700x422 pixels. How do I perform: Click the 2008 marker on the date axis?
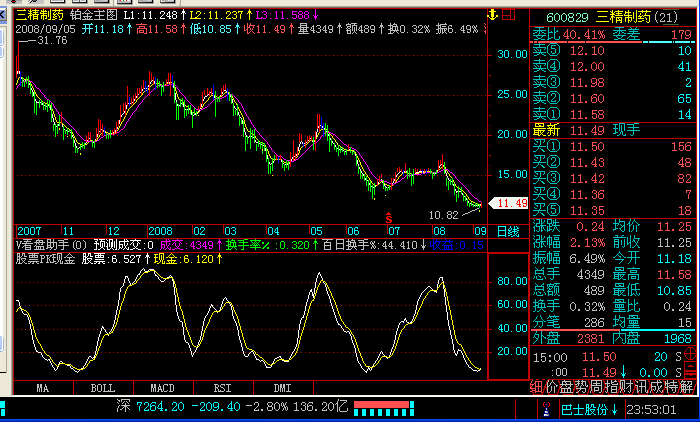click(160, 231)
